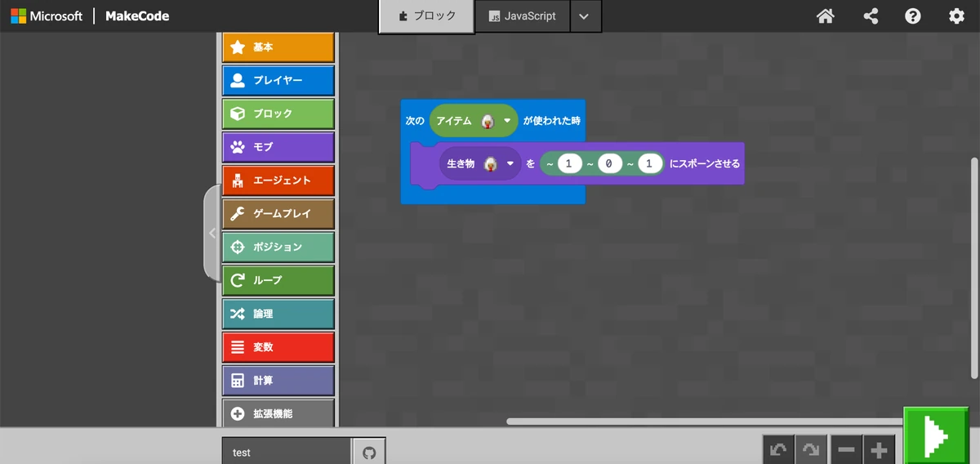This screenshot has height=464, width=980.
Task: Click the vertical workspace scrollbar
Action: coord(973,270)
